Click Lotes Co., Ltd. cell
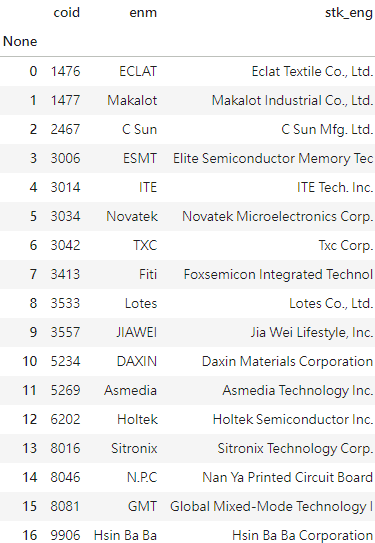375x543 pixels. pyautogui.click(x=331, y=303)
